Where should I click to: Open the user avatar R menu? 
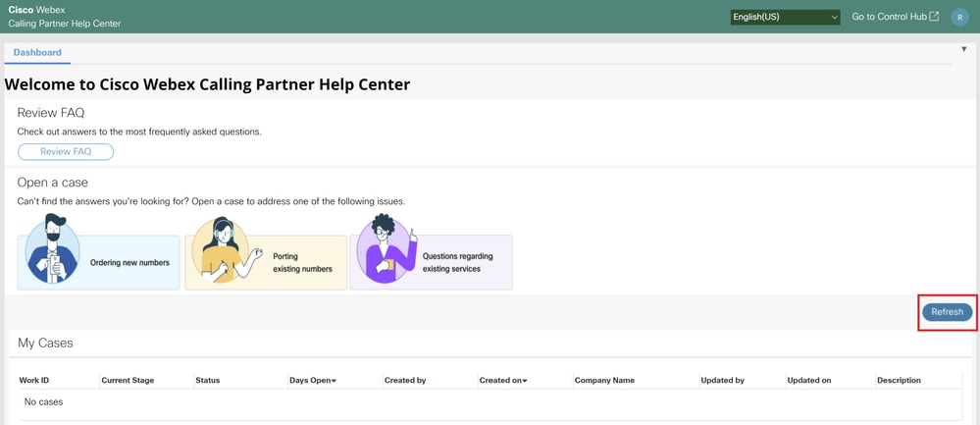[x=959, y=18]
